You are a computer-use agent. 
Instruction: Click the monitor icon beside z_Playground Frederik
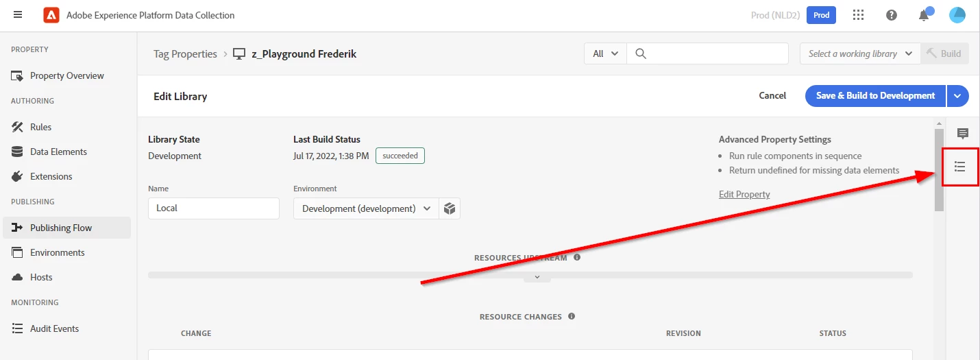click(x=239, y=53)
